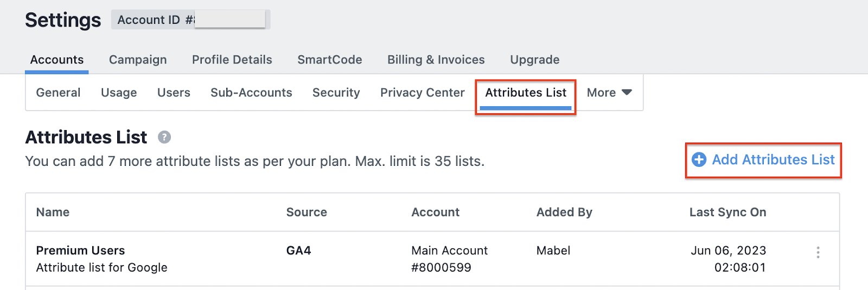Switch to the Campaign tab
The height and width of the screenshot is (290, 868).
(138, 60)
